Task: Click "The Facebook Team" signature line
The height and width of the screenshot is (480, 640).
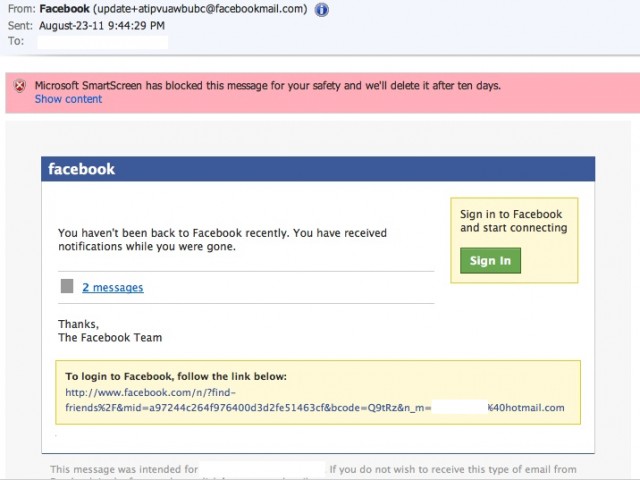Action: (110, 338)
